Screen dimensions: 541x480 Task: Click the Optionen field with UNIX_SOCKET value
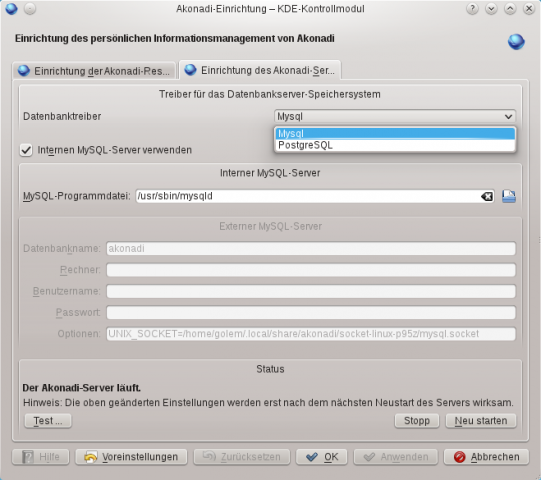click(x=311, y=334)
